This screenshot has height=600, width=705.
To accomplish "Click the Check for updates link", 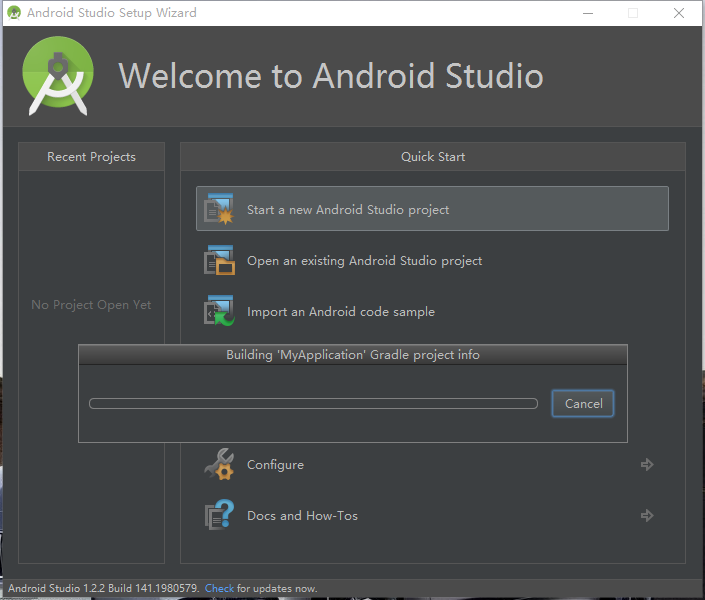I will [219, 588].
